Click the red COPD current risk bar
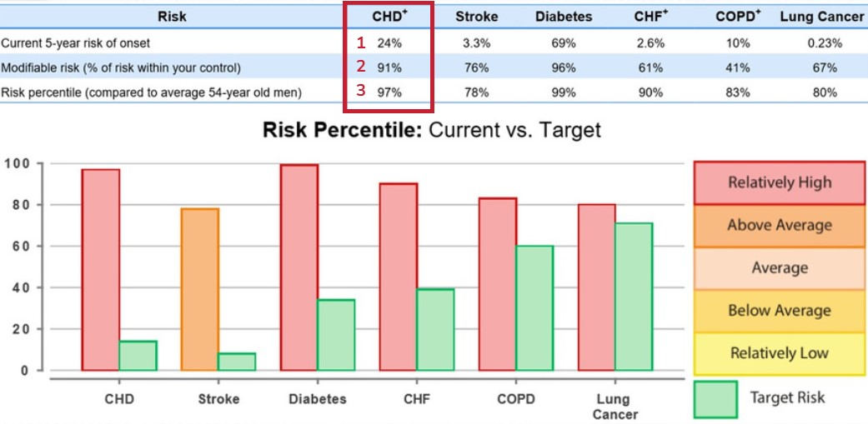This screenshot has height=424, width=868. pyautogui.click(x=498, y=283)
